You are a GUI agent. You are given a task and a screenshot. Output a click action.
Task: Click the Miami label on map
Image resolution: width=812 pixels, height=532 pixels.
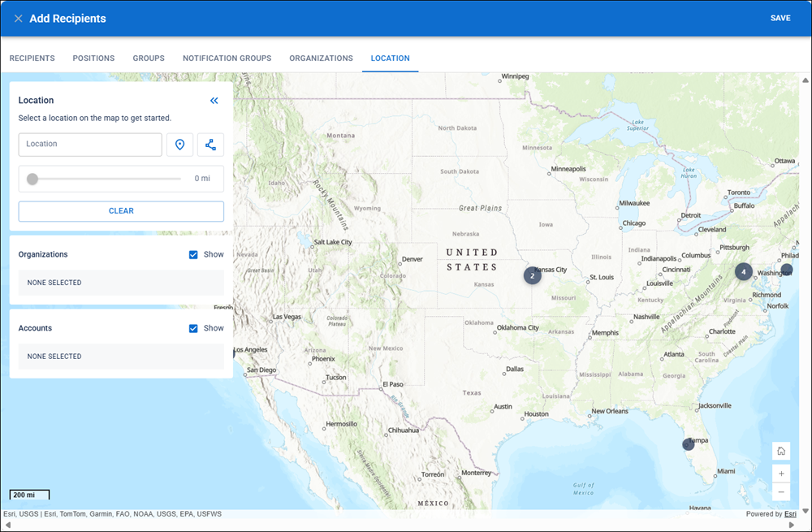coord(726,471)
